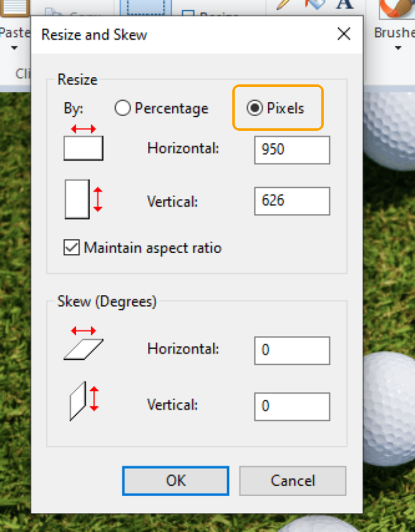The height and width of the screenshot is (532, 415).
Task: Expand the Paste dropdown arrow
Action: point(14,47)
